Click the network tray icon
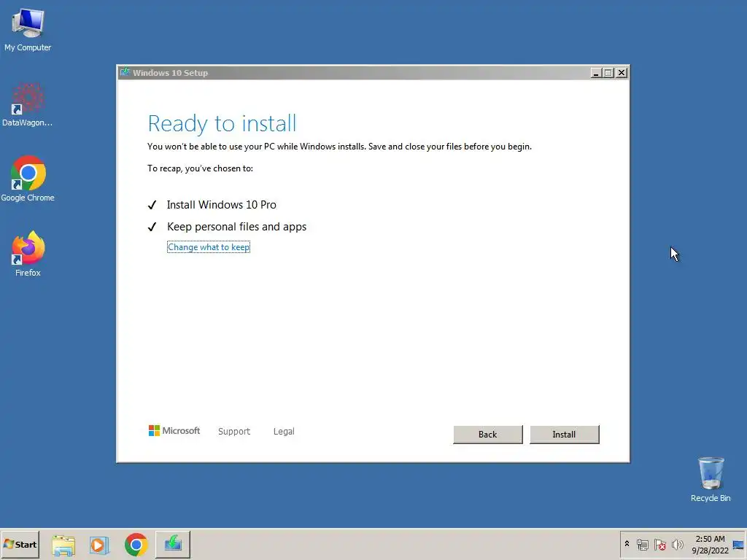747x560 pixels. [642, 544]
